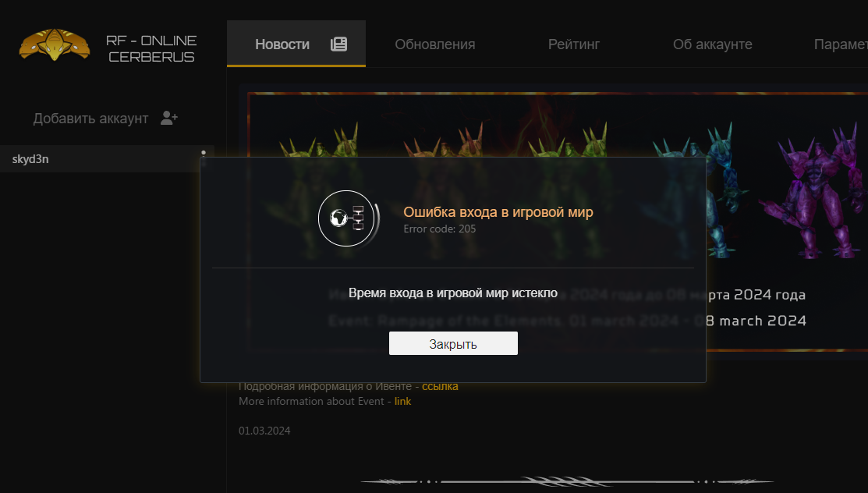Click Добавить аккаунт to add an account
Screen dimensions: 868x493
coord(105,118)
